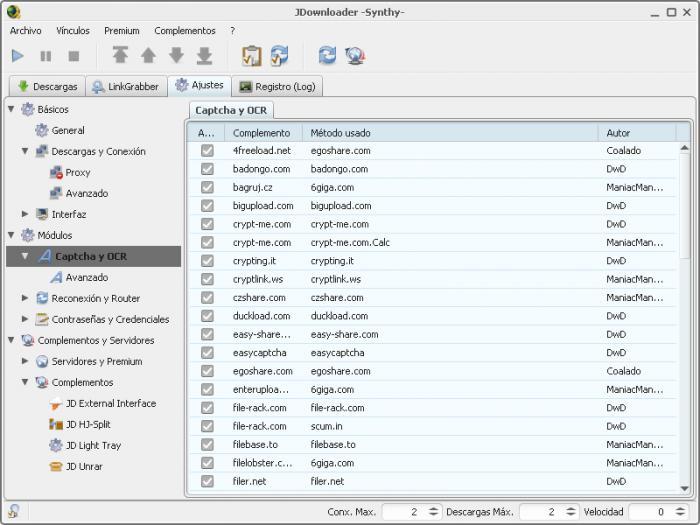
Task: Click the captcha list vertical scrollbar
Action: click(x=684, y=300)
